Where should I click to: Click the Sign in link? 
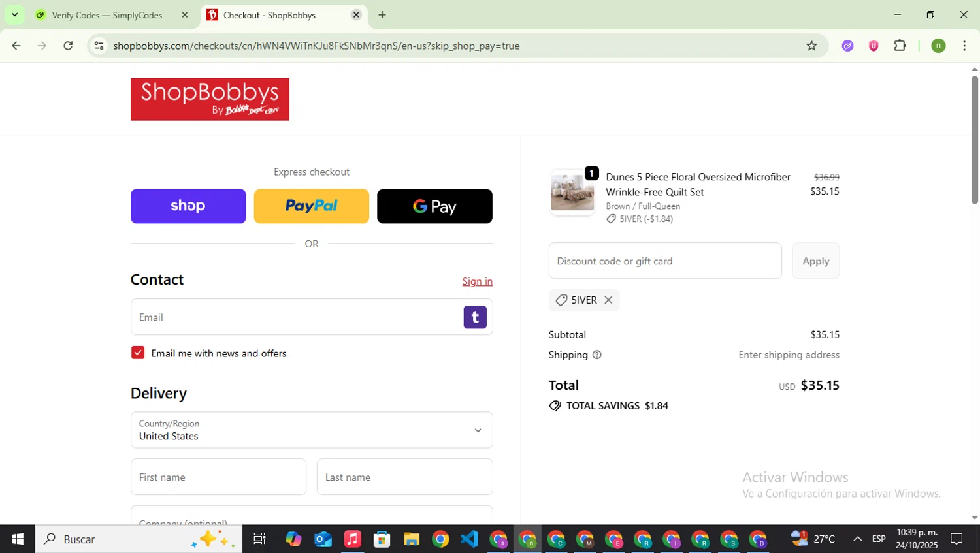tap(478, 281)
